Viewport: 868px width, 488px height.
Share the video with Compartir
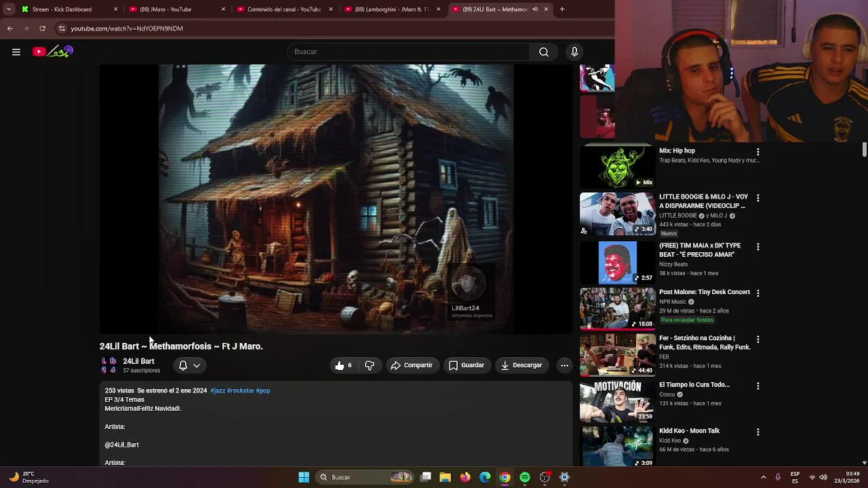[412, 365]
